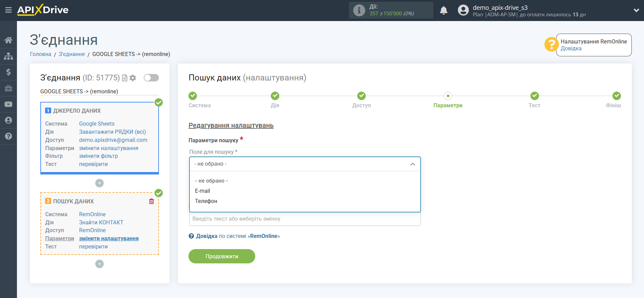
Task: Click змінити фільтр link
Action: pyautogui.click(x=98, y=156)
